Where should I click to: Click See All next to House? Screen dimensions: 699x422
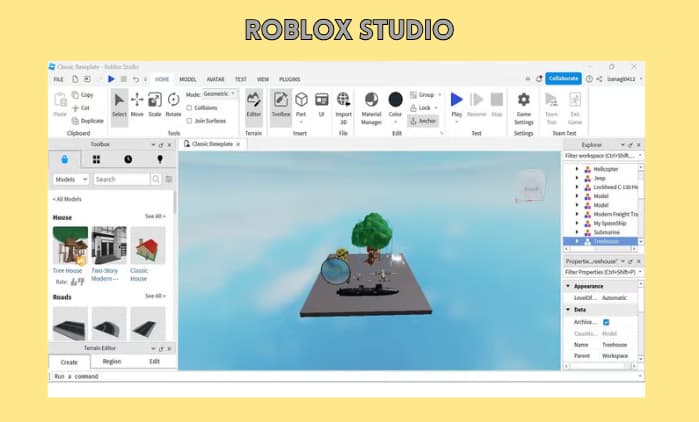155,216
